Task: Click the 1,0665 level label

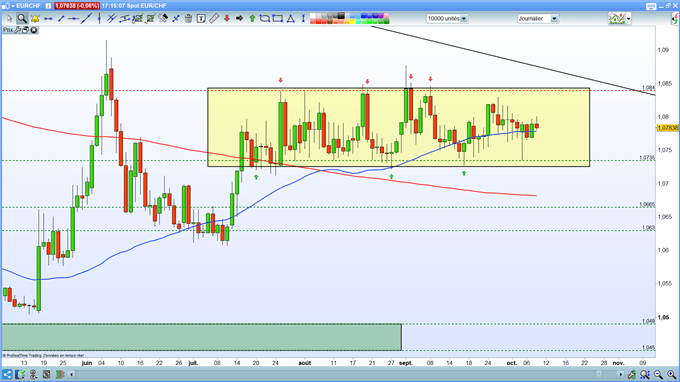Action: coord(647,205)
